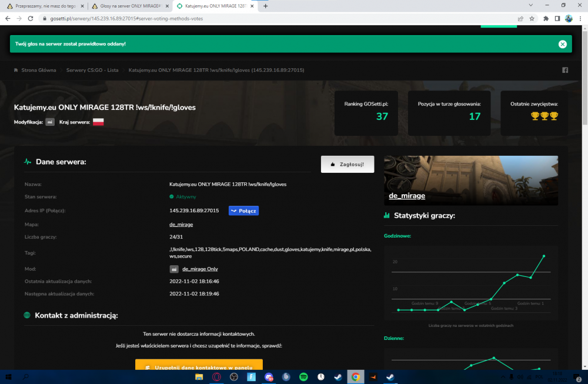The width and height of the screenshot is (588, 384).
Task: Open the notification center with badge 2
Action: tap(577, 378)
